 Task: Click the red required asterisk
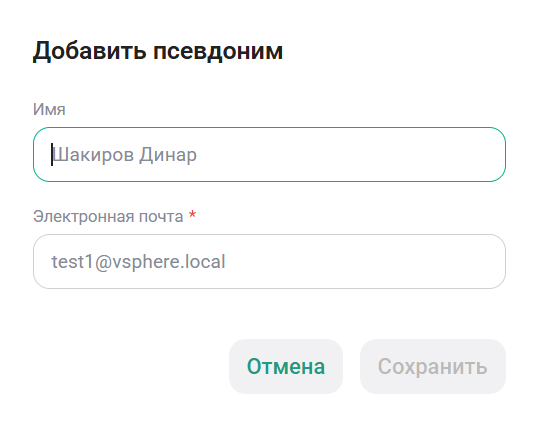click(192, 215)
